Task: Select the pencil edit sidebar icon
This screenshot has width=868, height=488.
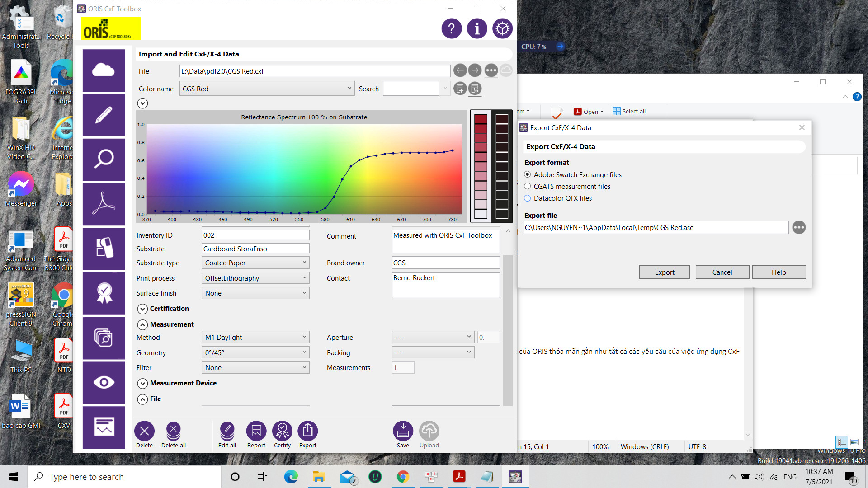Action: 104,115
